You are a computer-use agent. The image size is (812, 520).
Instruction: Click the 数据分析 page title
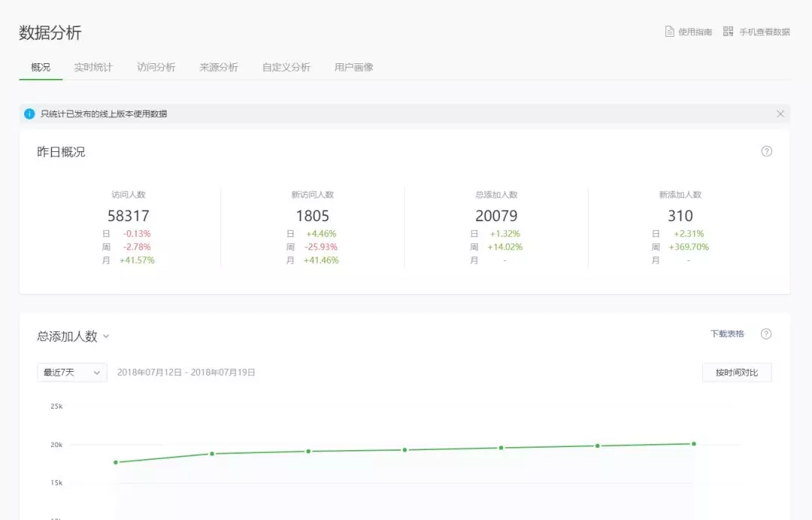click(50, 32)
